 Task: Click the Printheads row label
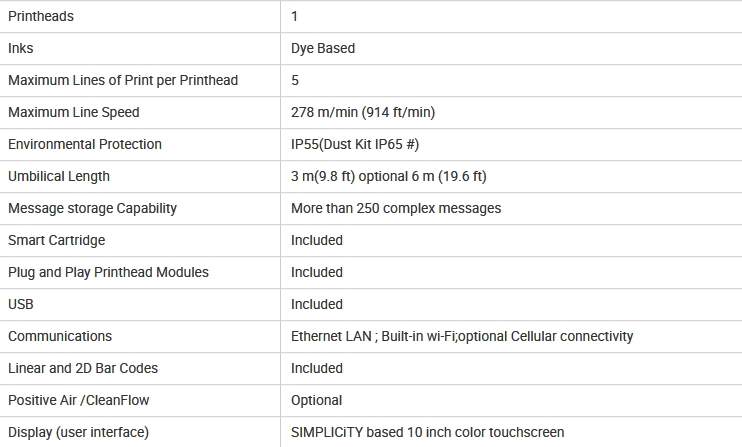[x=41, y=17]
